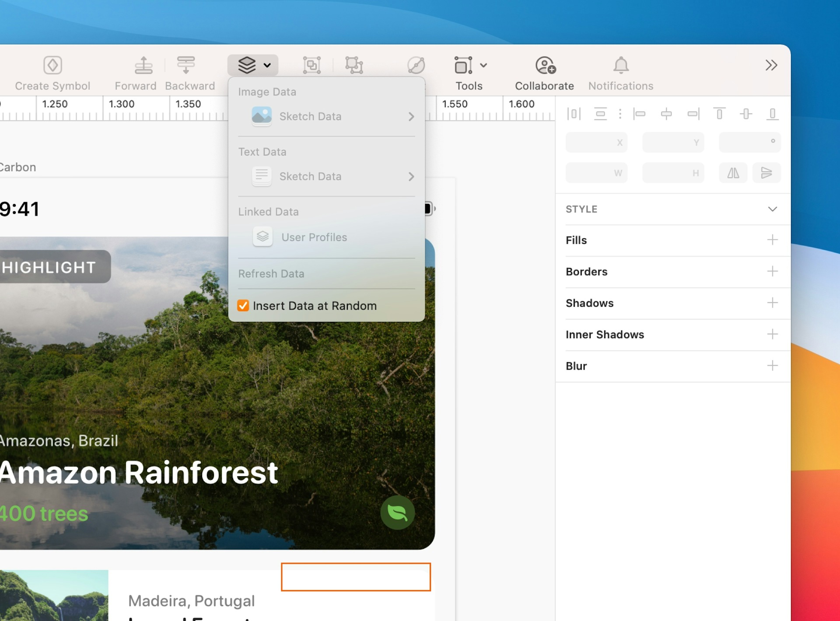Add a new Fill style
The height and width of the screenshot is (621, 840).
[x=773, y=240]
